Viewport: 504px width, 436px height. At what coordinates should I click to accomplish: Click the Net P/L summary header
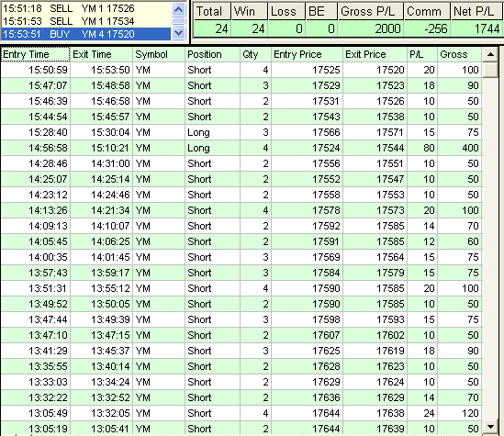[477, 12]
